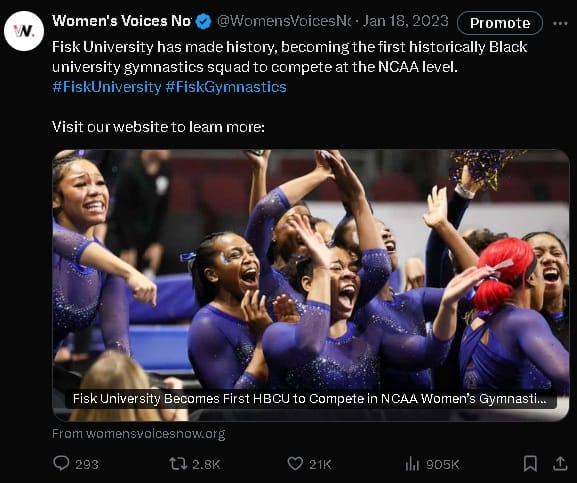Open the three-dot more options menu
Viewport: 577px width, 483px height.
click(x=560, y=24)
